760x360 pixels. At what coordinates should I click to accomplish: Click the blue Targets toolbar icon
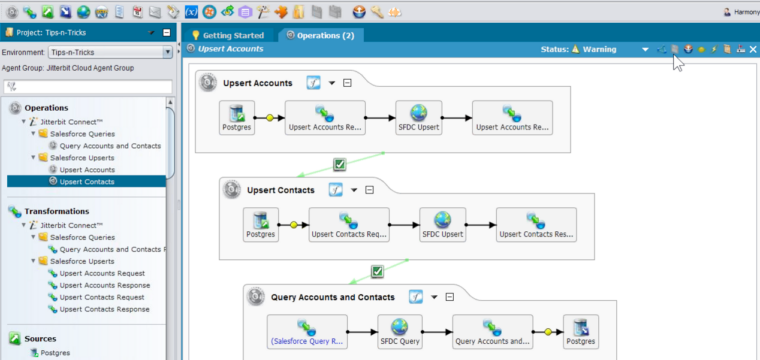[65, 12]
